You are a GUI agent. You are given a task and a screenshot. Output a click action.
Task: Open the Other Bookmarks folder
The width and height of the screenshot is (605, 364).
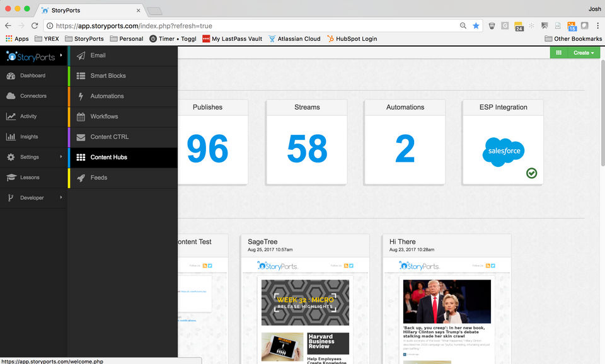coord(573,39)
